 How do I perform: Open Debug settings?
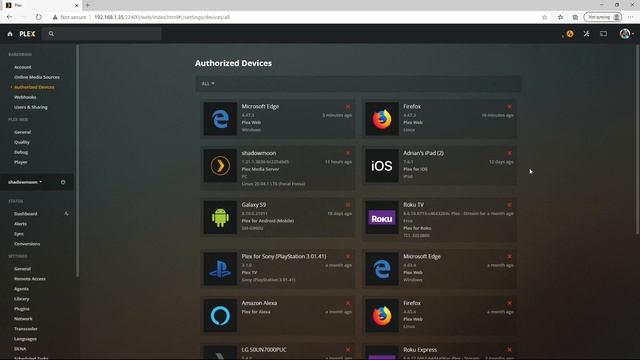[21, 152]
